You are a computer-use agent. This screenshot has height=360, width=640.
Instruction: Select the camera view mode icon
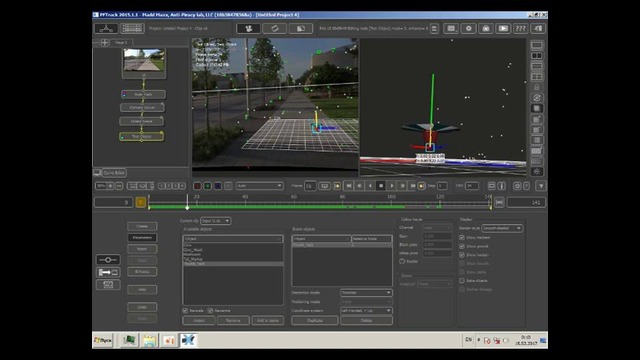(x=248, y=28)
